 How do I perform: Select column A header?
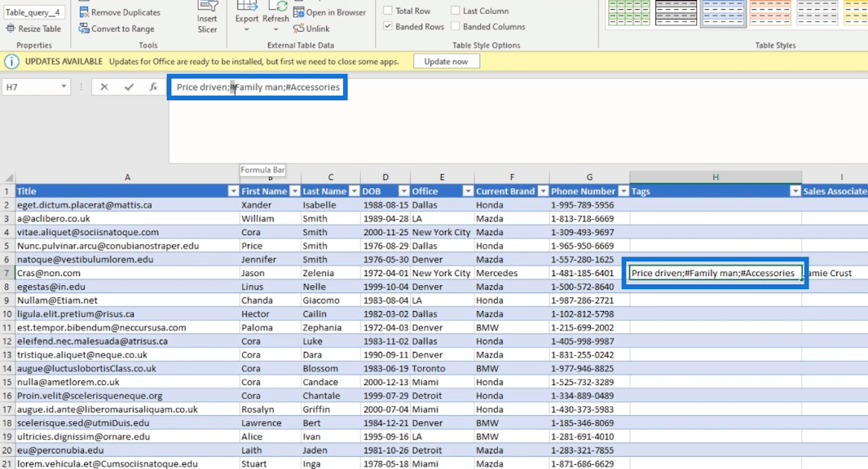pos(127,178)
